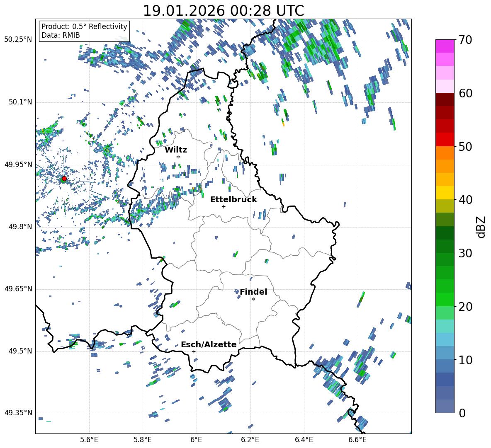Click the 10 tick on the colorbar

(465, 360)
